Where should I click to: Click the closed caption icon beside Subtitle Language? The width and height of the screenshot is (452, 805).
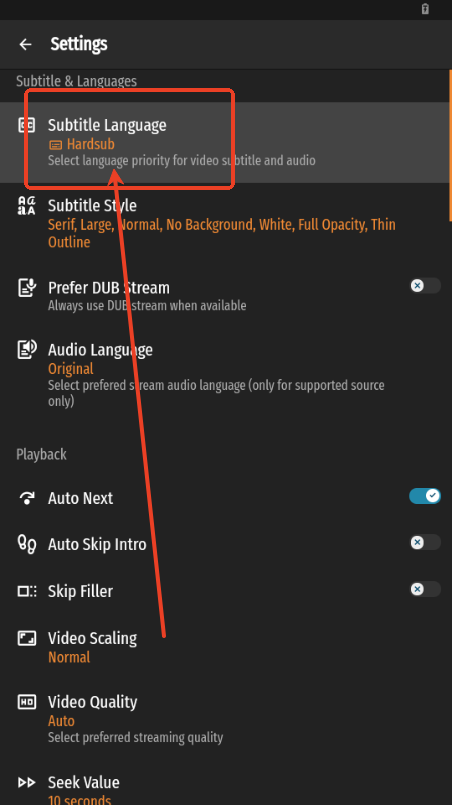(27, 125)
